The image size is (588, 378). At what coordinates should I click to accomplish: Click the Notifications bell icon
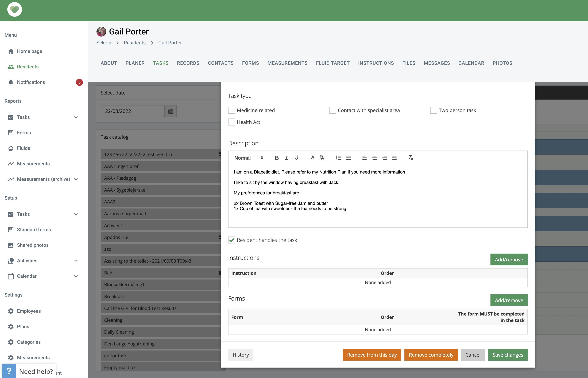click(x=11, y=82)
